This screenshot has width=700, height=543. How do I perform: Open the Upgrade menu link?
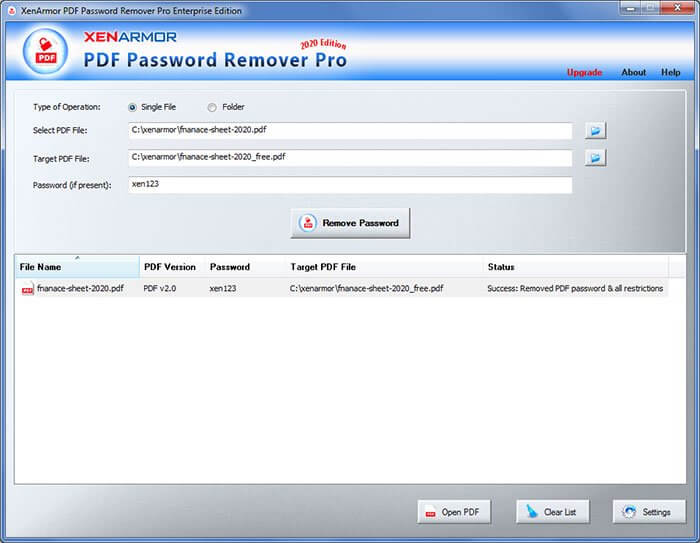pos(584,72)
